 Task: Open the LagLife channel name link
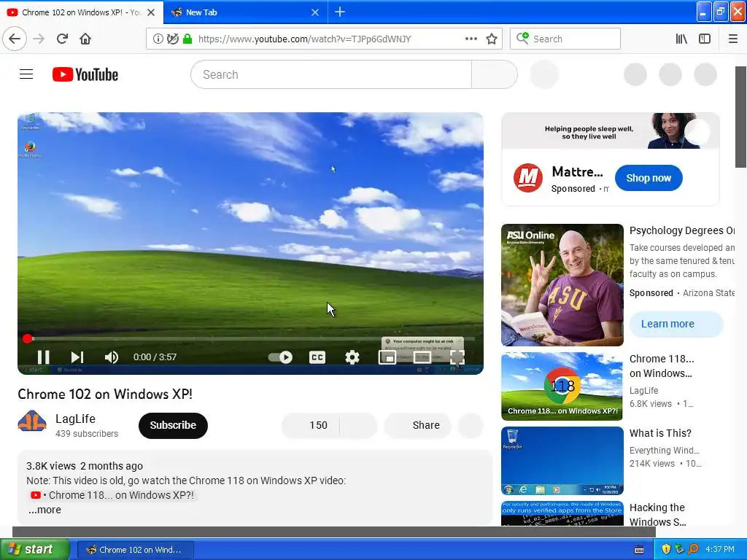click(x=75, y=419)
